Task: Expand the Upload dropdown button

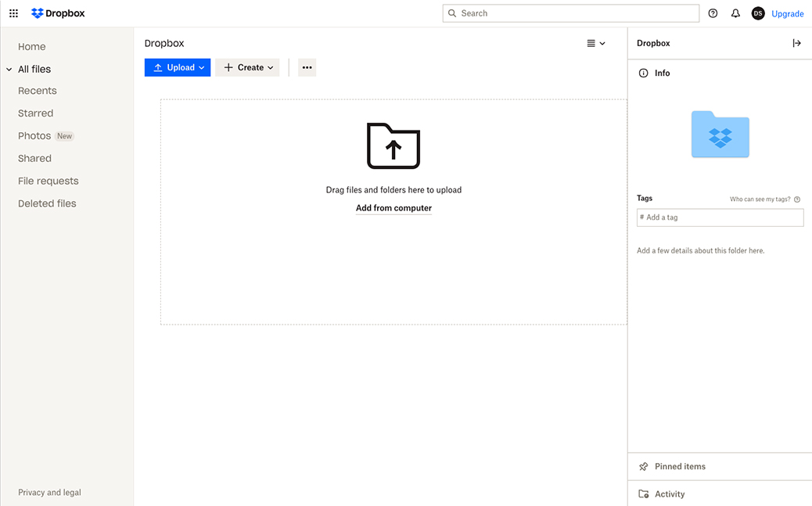Action: coord(178,67)
